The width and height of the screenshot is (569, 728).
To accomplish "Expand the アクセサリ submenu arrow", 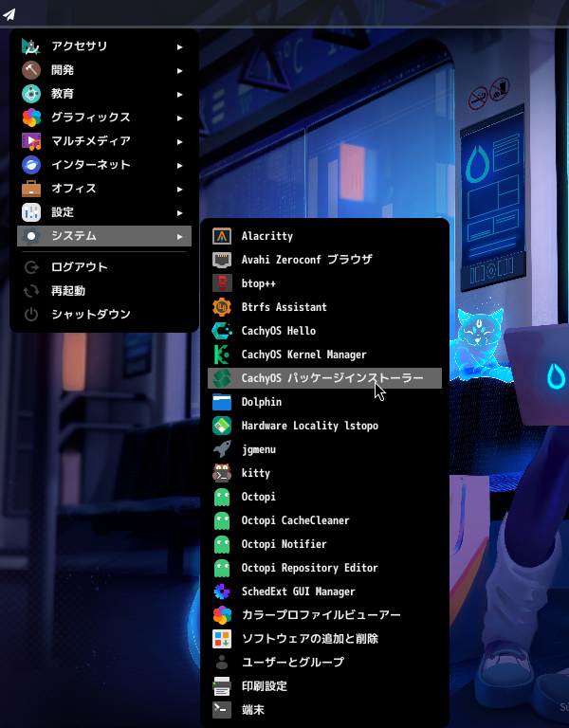I will [180, 46].
